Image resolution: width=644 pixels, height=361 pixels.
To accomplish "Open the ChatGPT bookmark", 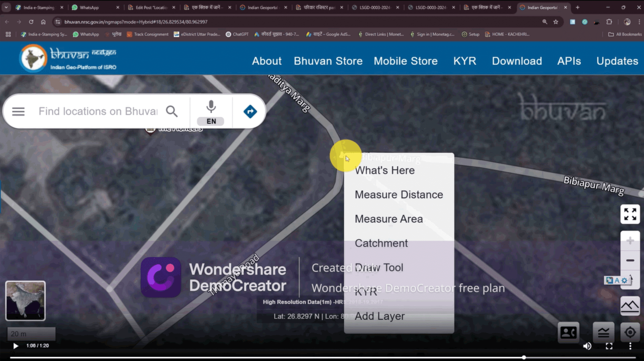I will pos(237,34).
